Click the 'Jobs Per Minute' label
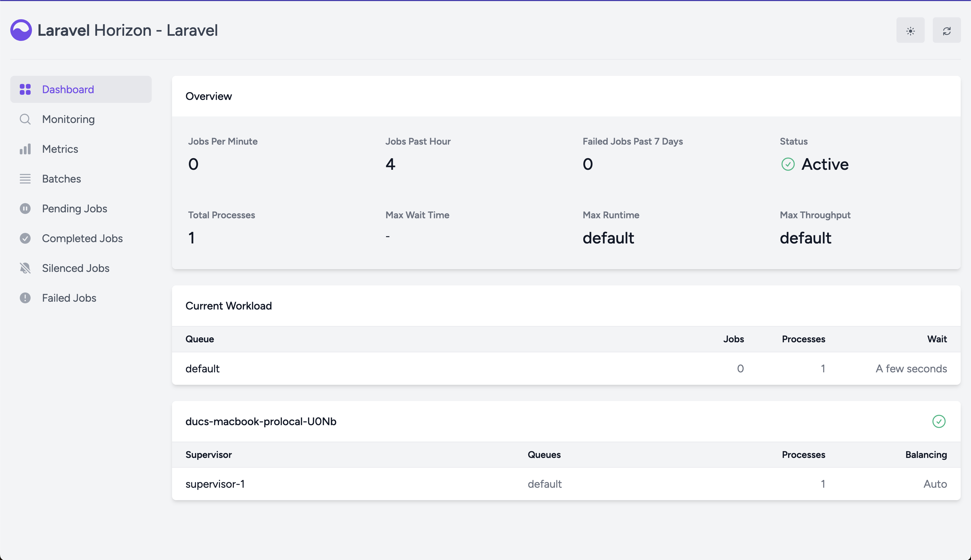The width and height of the screenshot is (971, 560). click(x=223, y=141)
